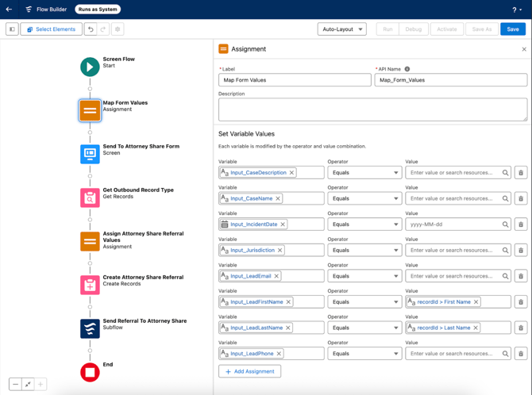Click the Label input field

pyautogui.click(x=295, y=80)
